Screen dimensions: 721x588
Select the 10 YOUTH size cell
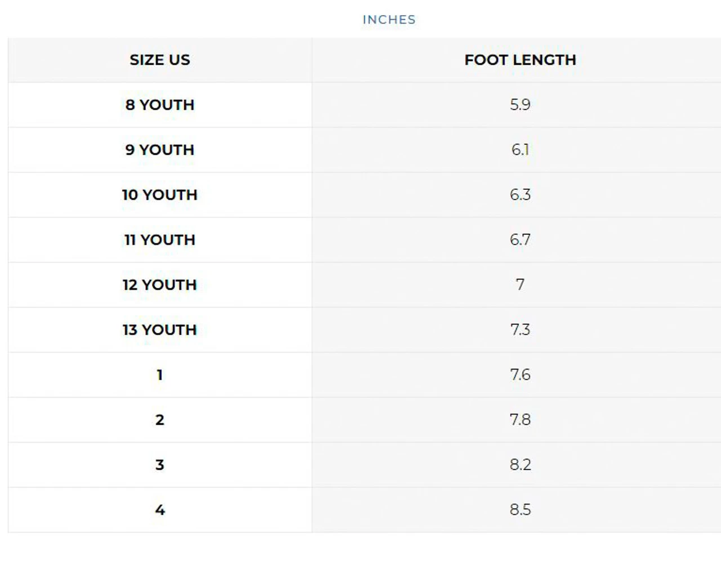tap(160, 195)
